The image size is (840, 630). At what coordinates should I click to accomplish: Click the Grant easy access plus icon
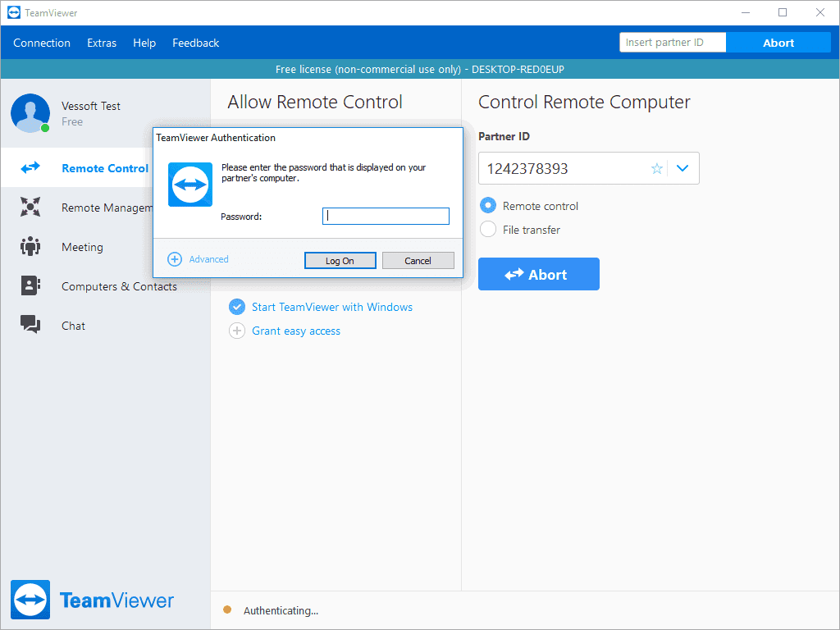[237, 331]
